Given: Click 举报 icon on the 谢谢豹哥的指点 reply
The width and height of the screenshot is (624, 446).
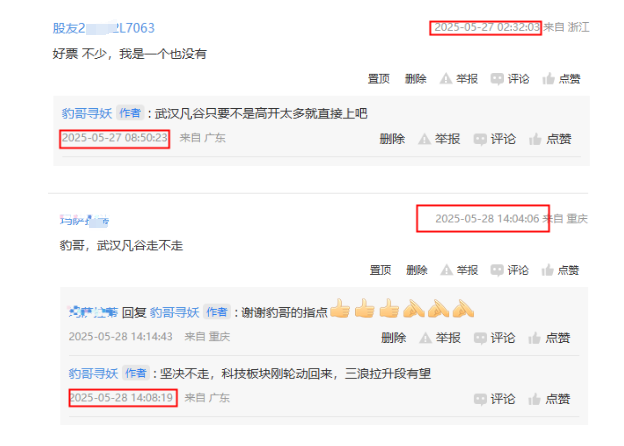Looking at the screenshot, I should point(425,338).
